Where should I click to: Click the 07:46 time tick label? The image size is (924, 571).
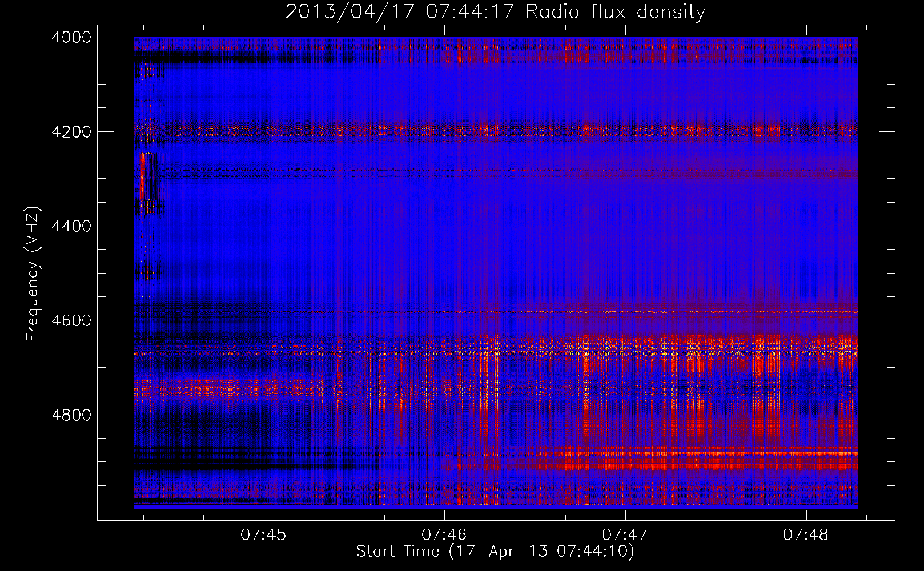(444, 535)
